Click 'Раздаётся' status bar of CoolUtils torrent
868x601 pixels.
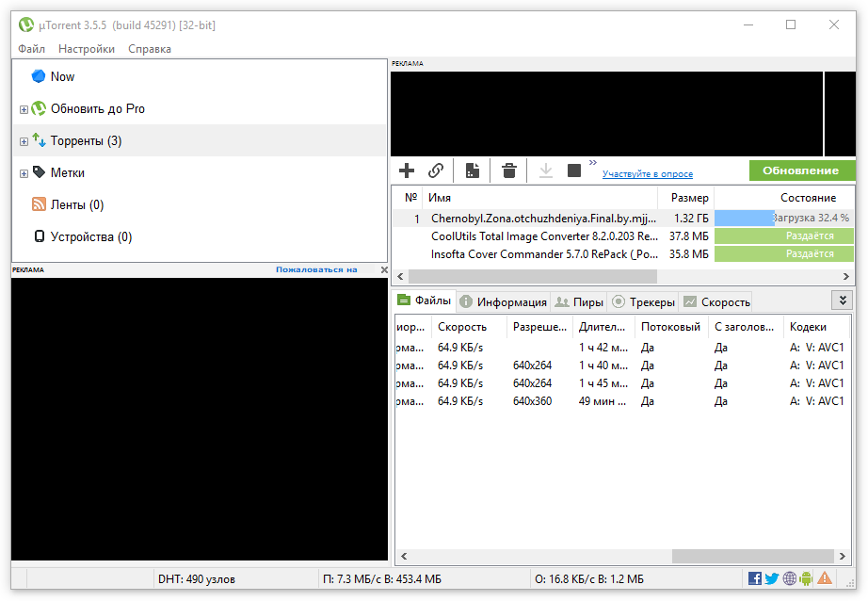(784, 236)
